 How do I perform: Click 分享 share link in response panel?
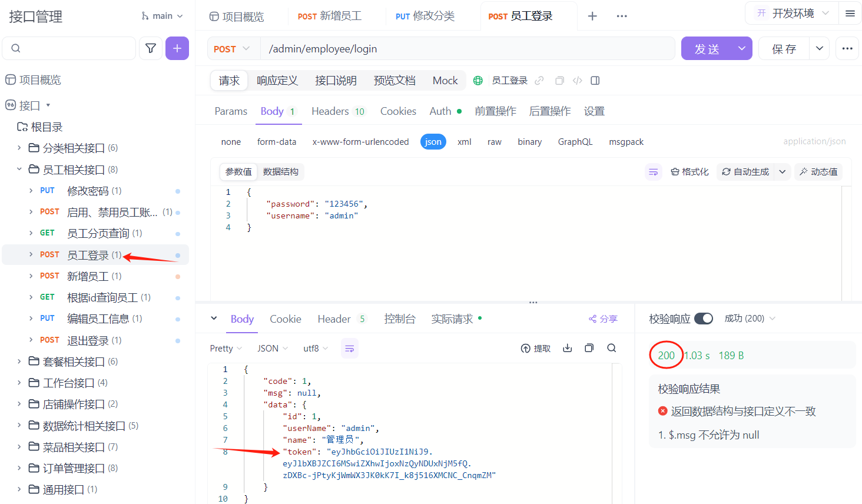tap(603, 319)
